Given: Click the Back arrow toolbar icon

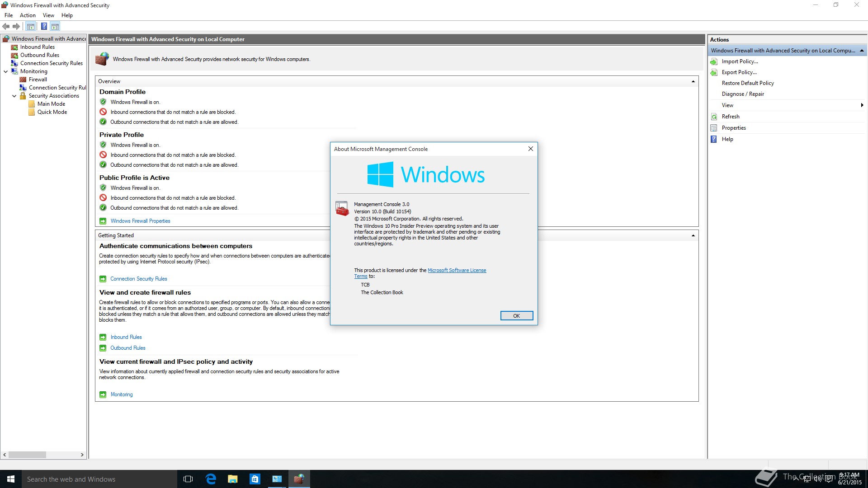Looking at the screenshot, I should tap(6, 26).
